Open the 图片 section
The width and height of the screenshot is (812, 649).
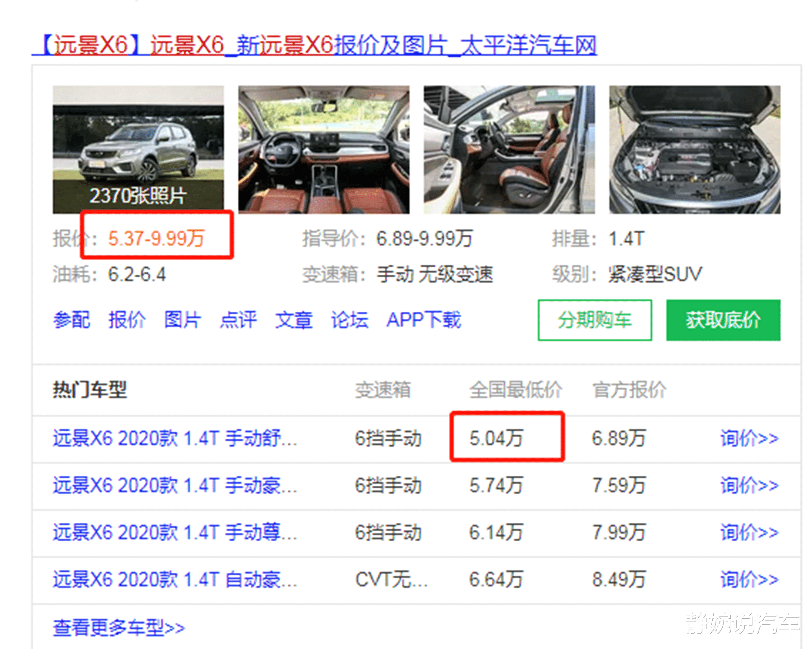tap(183, 320)
